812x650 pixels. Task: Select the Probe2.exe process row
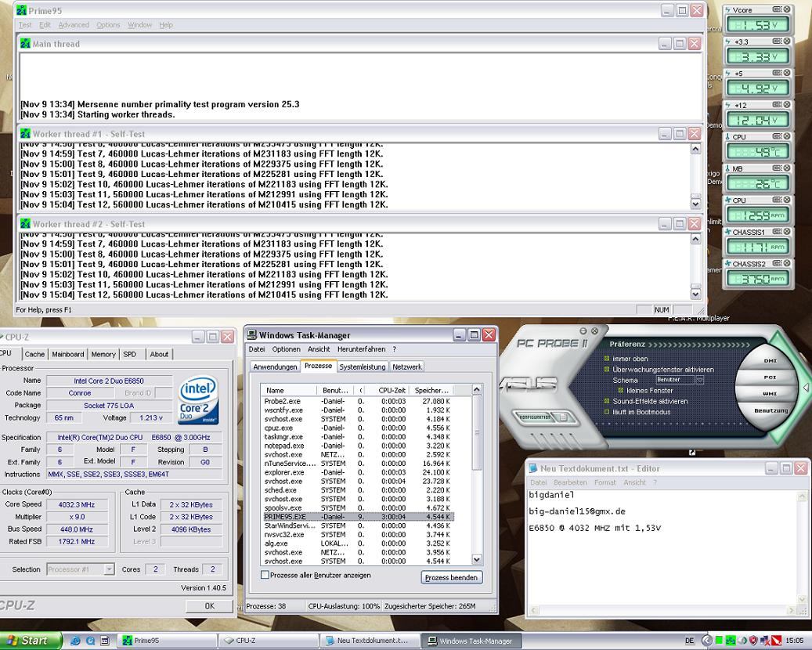tap(359, 402)
